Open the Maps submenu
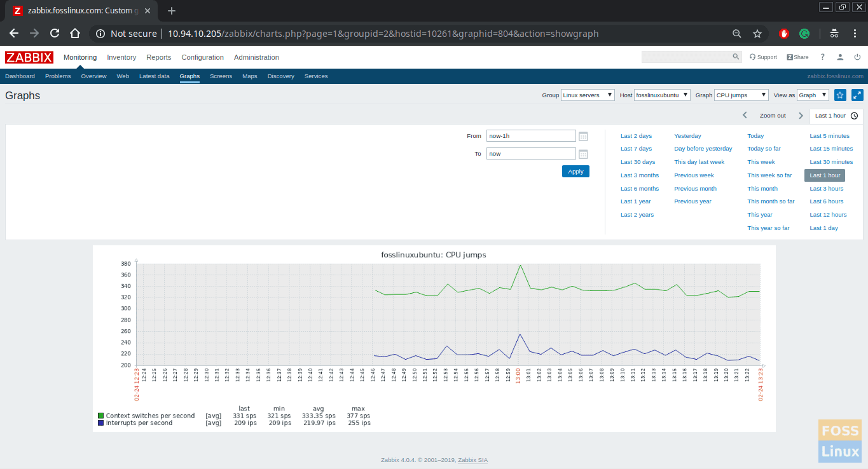Viewport: 868px width, 469px height. pos(250,76)
